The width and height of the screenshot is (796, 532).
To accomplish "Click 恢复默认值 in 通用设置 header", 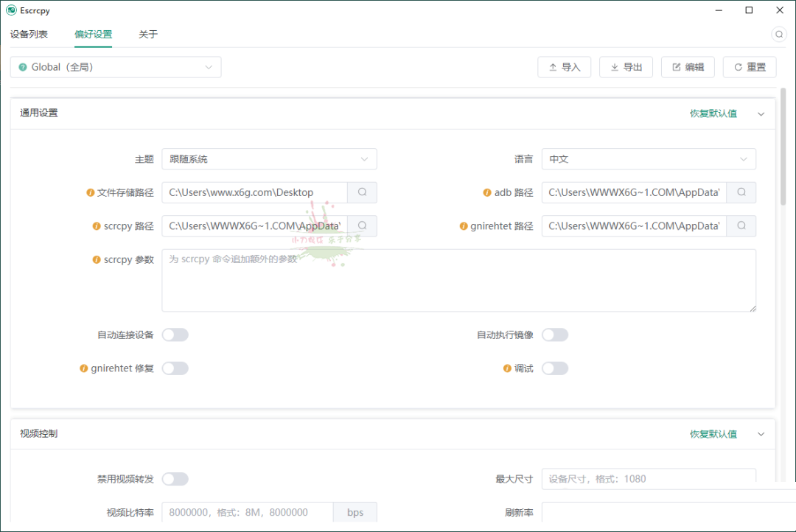I will click(x=713, y=113).
